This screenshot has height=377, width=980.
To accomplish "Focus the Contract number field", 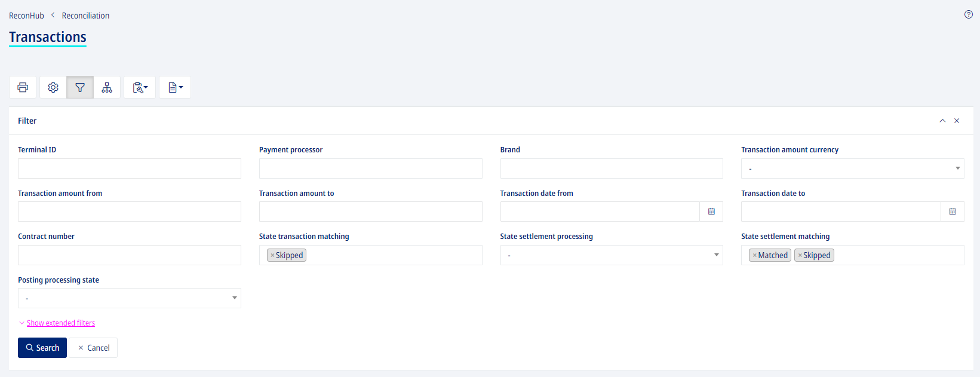I will (x=130, y=255).
